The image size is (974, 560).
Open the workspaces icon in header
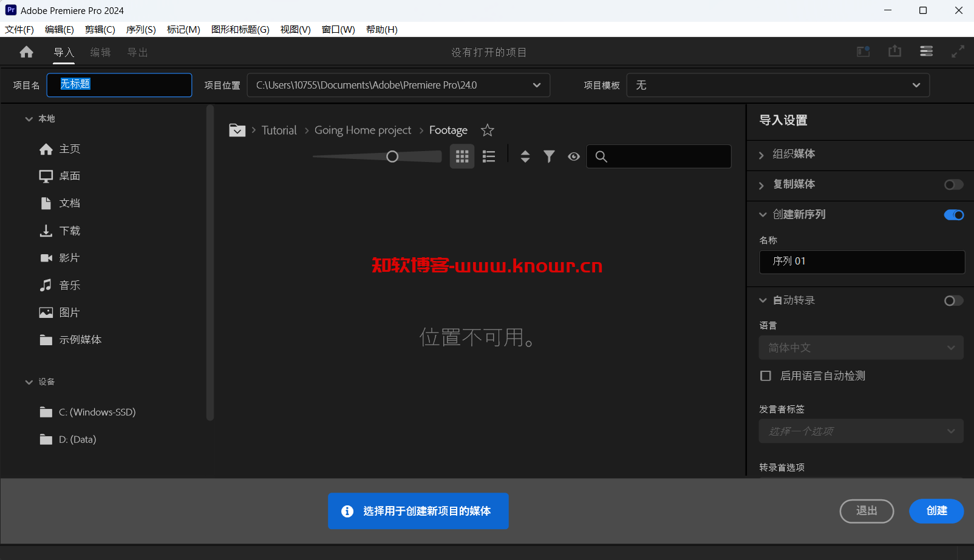(863, 52)
